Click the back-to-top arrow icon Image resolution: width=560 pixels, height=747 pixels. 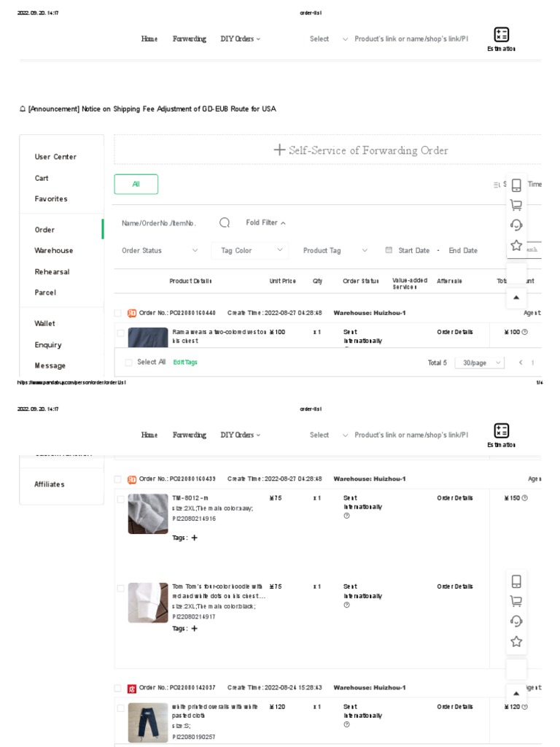tap(516, 297)
